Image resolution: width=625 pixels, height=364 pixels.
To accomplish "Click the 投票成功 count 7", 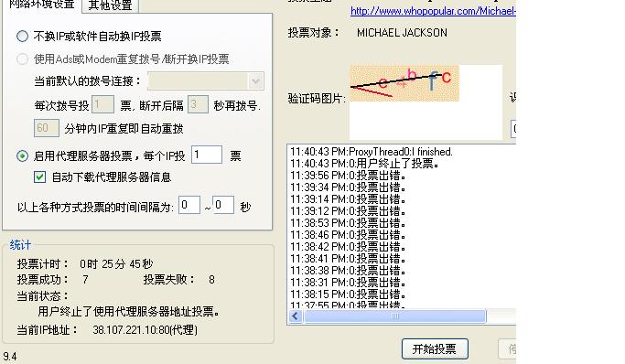I will (x=85, y=280).
